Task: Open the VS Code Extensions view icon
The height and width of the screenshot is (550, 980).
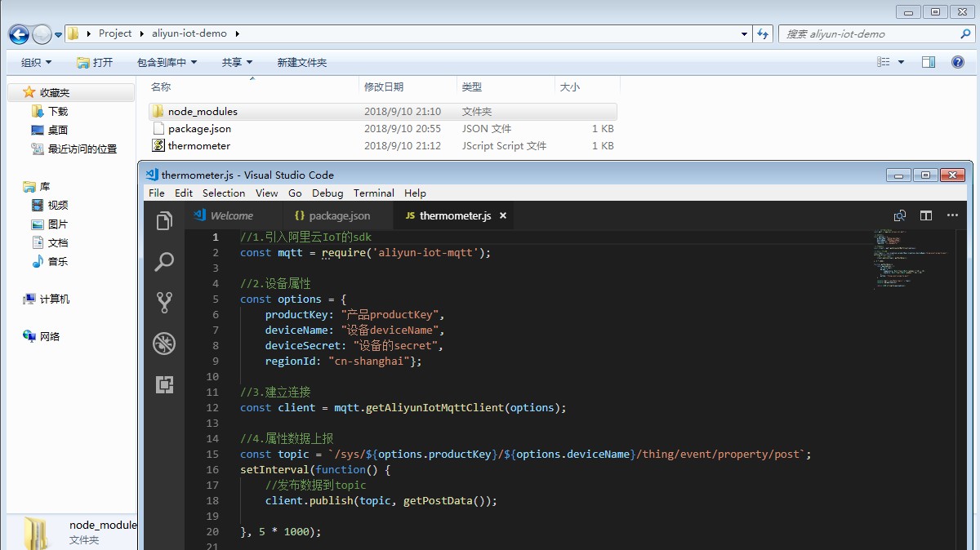Action: coord(164,384)
